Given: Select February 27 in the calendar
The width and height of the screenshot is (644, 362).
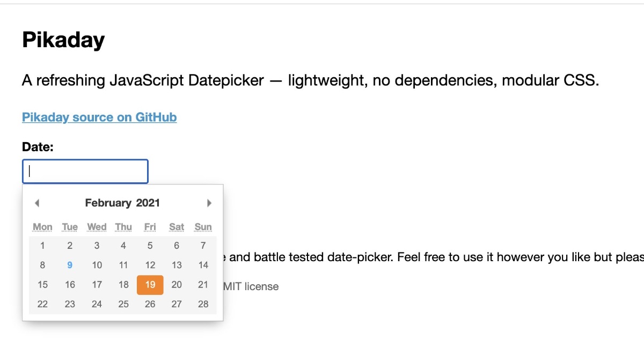Looking at the screenshot, I should coord(177,304).
